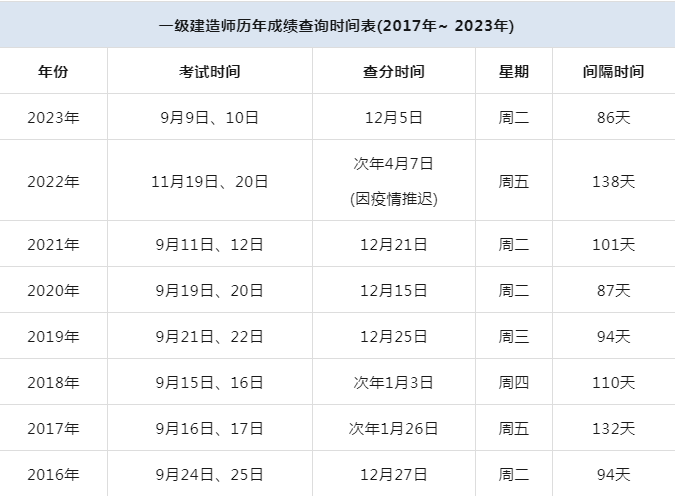675x496 pixels.
Task: Click the 考试时间 column header
Action: click(x=209, y=72)
